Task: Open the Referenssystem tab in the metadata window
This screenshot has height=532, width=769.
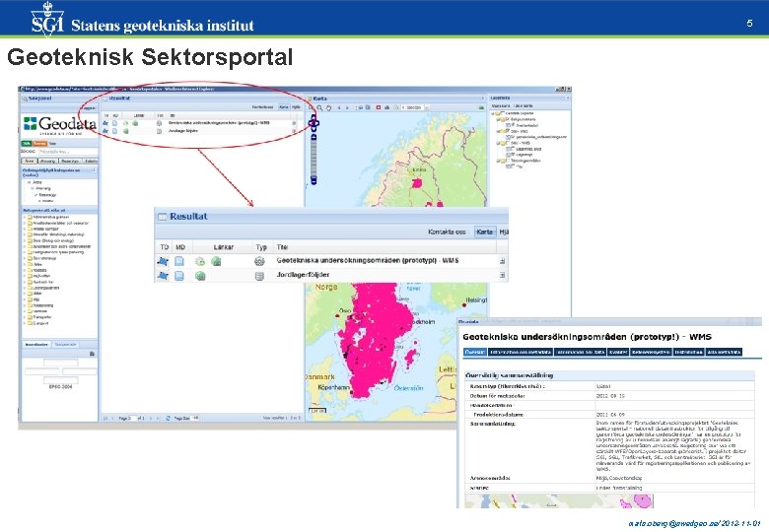Action: point(651,352)
